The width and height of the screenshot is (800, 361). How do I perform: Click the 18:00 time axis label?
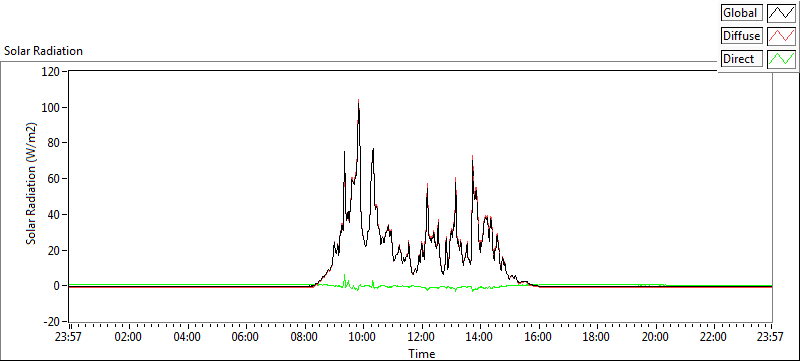click(596, 337)
